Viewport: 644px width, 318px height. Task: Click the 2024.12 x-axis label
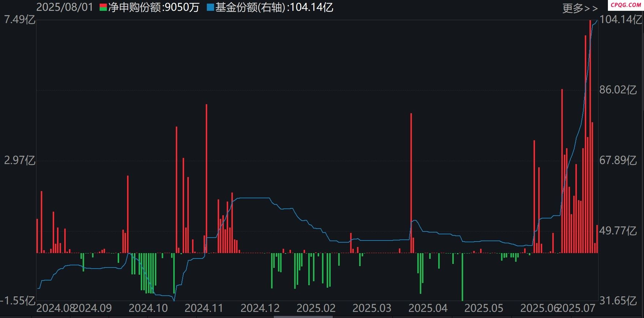(x=260, y=308)
